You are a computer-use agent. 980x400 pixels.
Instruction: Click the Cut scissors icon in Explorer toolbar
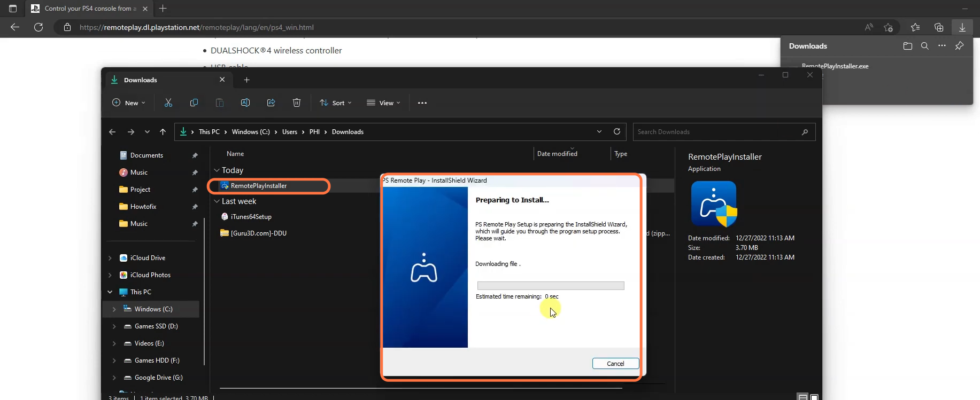[168, 103]
